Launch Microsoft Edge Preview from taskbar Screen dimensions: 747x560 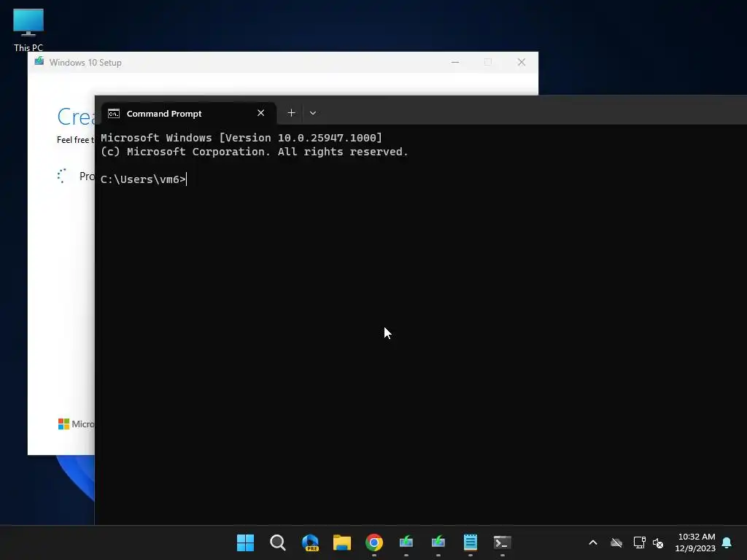(x=310, y=542)
